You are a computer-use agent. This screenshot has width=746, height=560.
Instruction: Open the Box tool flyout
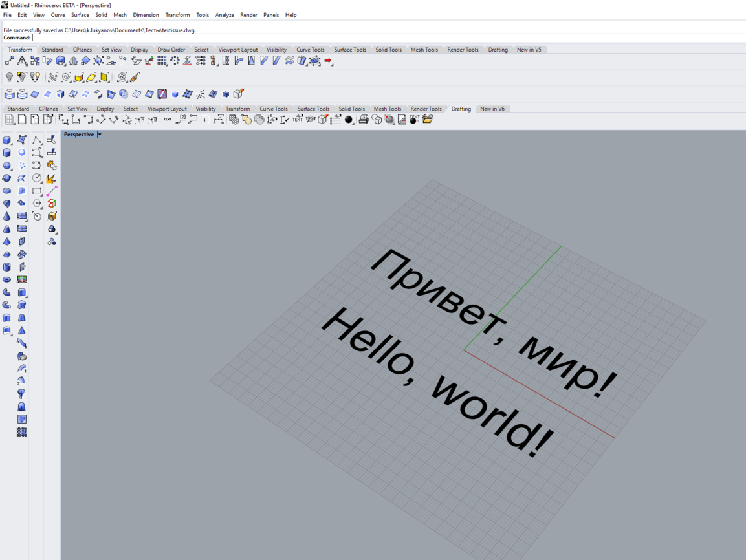click(x=11, y=144)
